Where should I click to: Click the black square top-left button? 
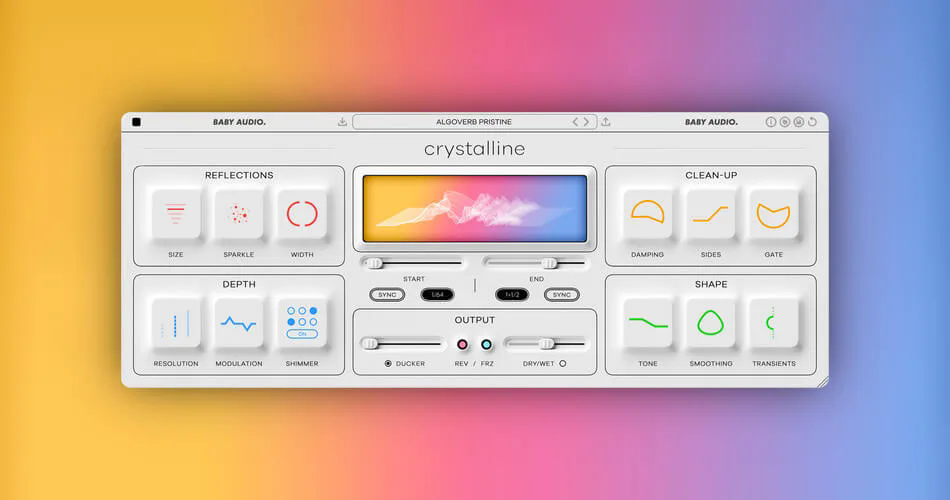(x=136, y=122)
